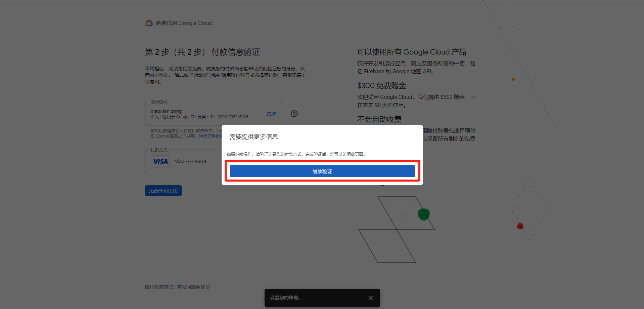Click the external-link icon beside 常见问题解答
This screenshot has height=309, width=644.
coord(208,287)
